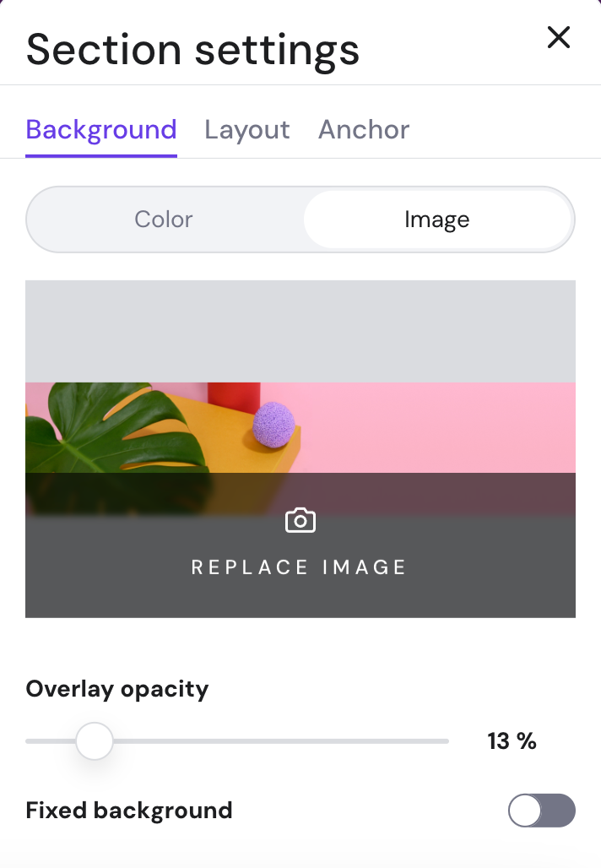
Task: Click the Section settings title
Action: point(192,49)
